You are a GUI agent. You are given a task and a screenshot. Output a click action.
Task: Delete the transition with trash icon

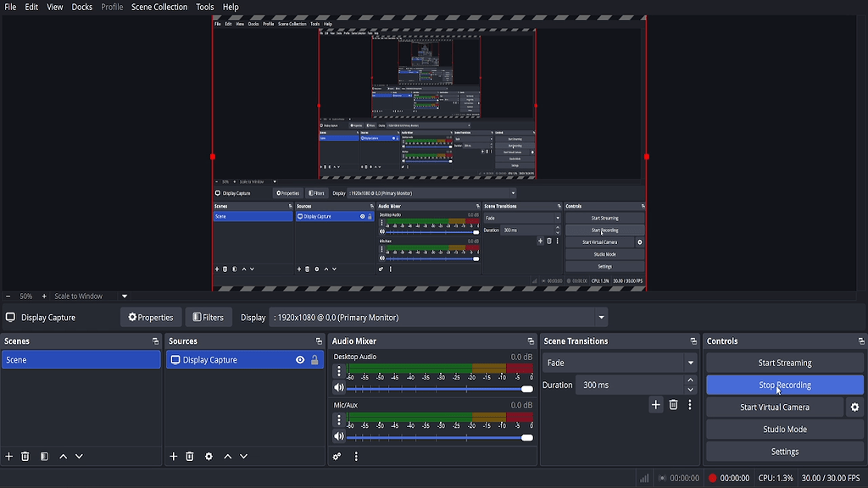tap(673, 405)
